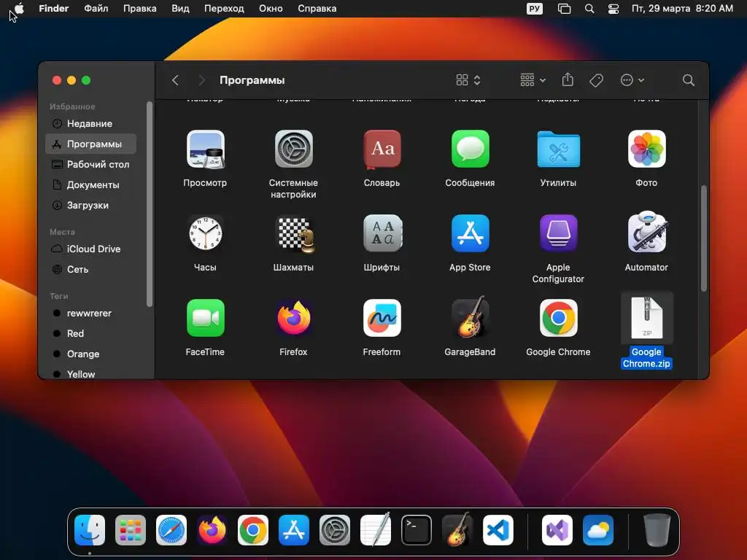Select Загрузки in the sidebar
Screen dimensions: 747x560
pyautogui.click(x=90, y=205)
